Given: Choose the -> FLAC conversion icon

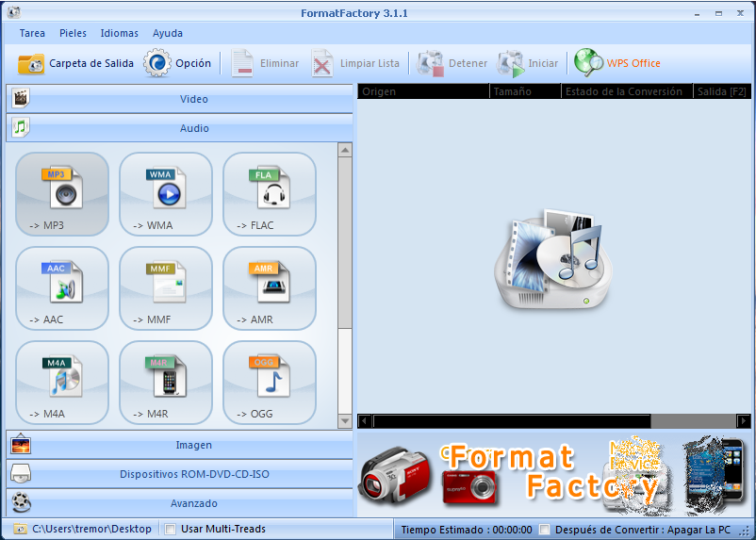Looking at the screenshot, I should pyautogui.click(x=270, y=194).
